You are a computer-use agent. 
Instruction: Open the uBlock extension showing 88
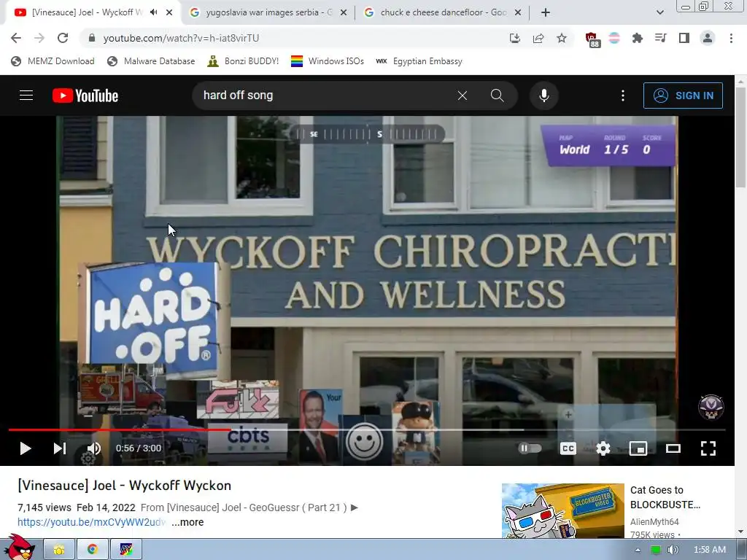[592, 39]
